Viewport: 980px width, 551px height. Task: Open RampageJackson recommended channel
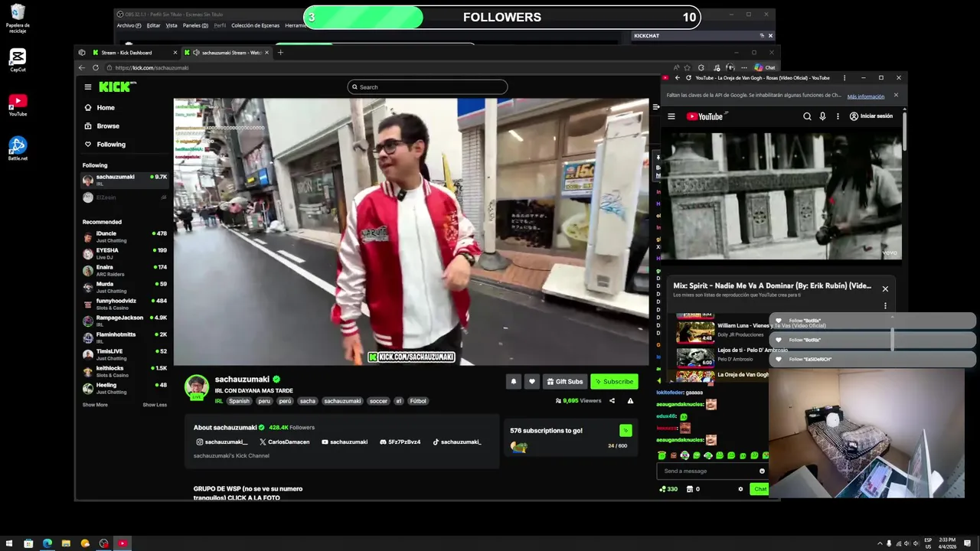[x=125, y=320]
